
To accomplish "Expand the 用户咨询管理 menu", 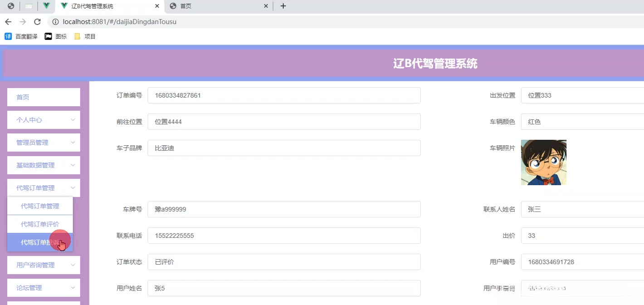I will [x=44, y=265].
